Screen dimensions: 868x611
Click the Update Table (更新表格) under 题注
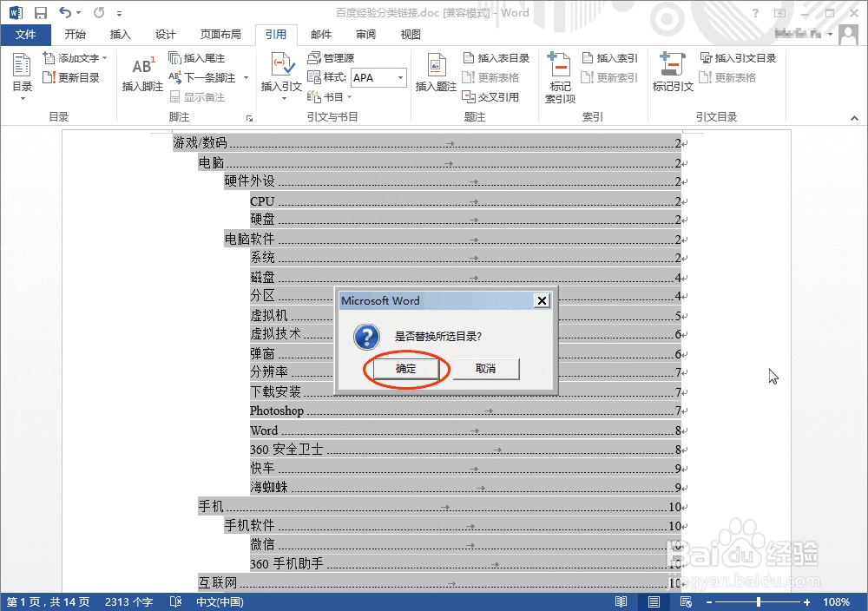(x=490, y=77)
